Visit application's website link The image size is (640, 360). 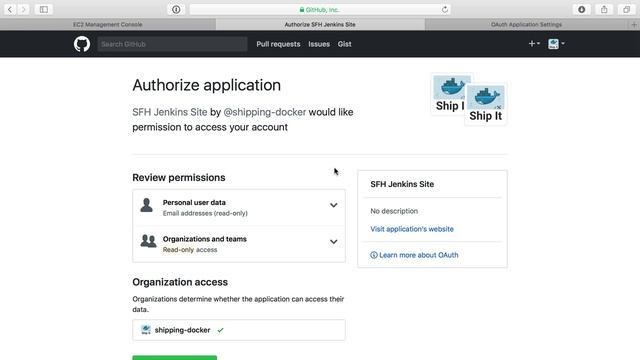point(412,229)
